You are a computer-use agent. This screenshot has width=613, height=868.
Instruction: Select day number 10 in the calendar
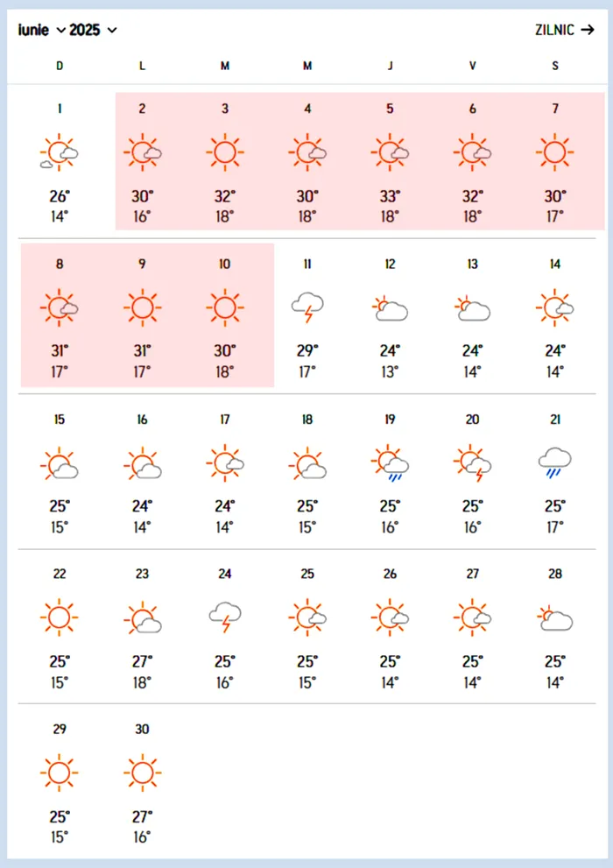click(225, 265)
